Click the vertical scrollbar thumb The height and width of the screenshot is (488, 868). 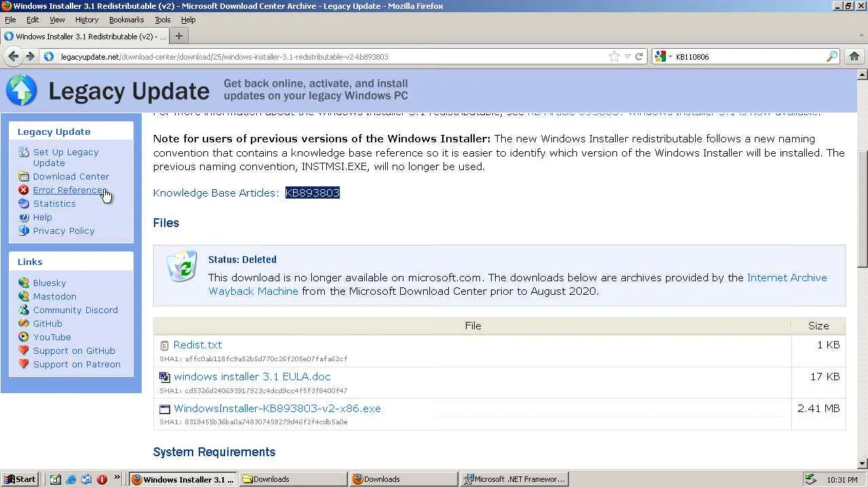[x=863, y=209]
